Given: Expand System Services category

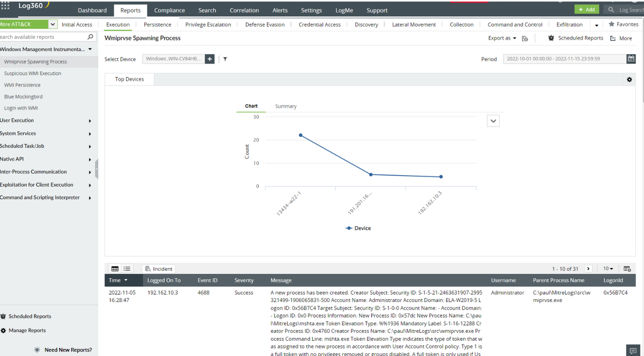Looking at the screenshot, I should pos(90,134).
